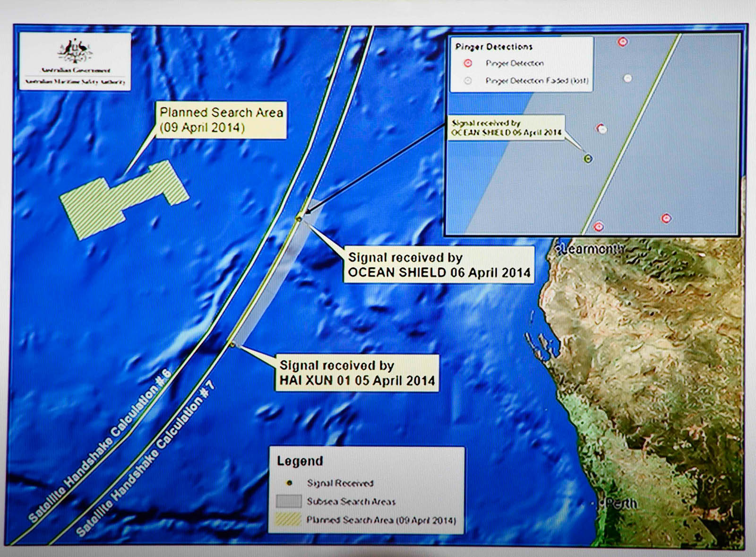756x557 pixels.
Task: Click the Planned Search Area (09 April 2014) callout
Action: coord(221,120)
